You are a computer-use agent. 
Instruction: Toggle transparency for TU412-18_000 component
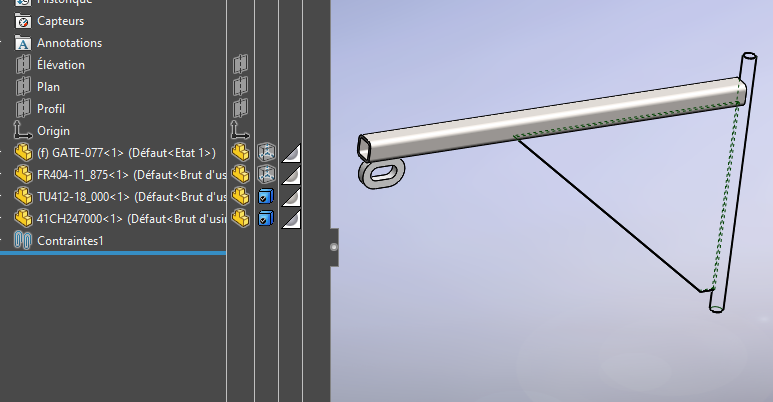[291, 197]
